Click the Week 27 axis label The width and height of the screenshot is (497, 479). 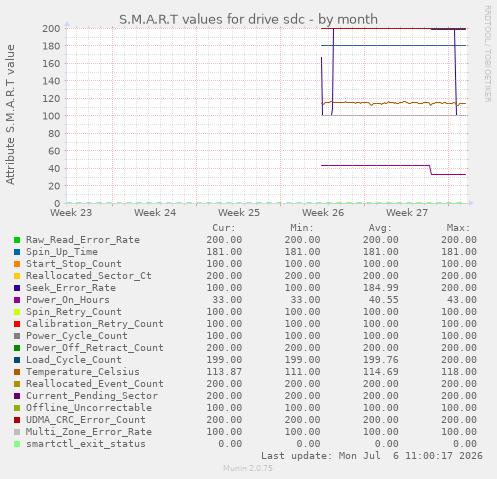point(407,213)
